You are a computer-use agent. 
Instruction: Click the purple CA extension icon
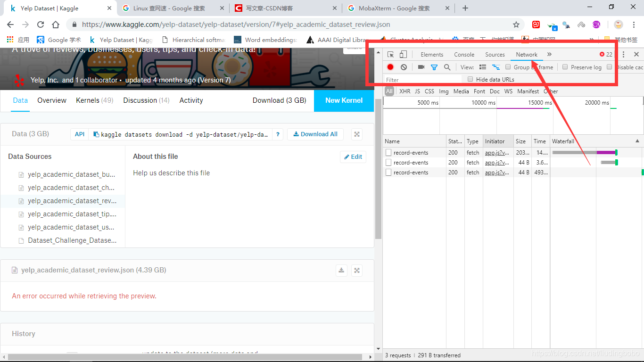(596, 25)
